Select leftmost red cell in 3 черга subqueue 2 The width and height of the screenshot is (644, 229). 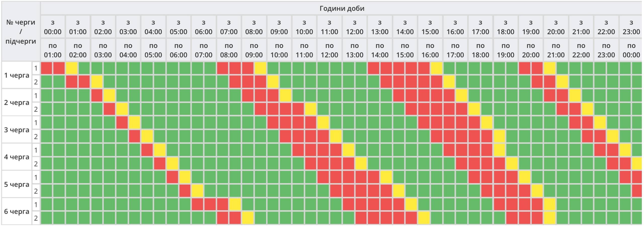135,136
